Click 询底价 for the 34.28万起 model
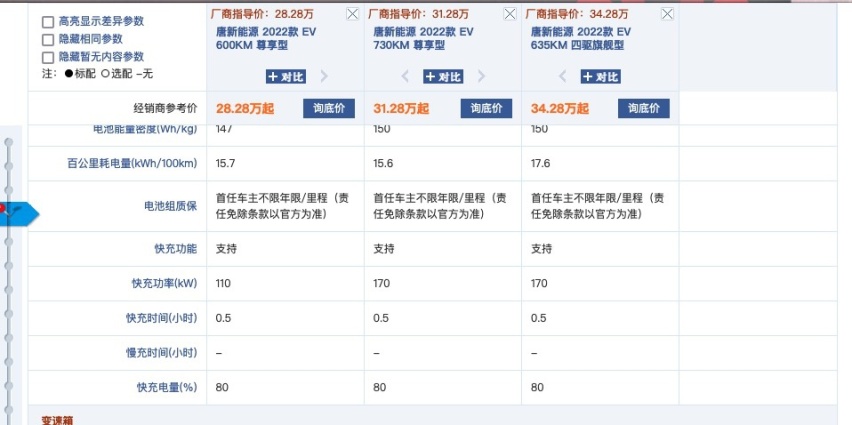 (x=643, y=108)
